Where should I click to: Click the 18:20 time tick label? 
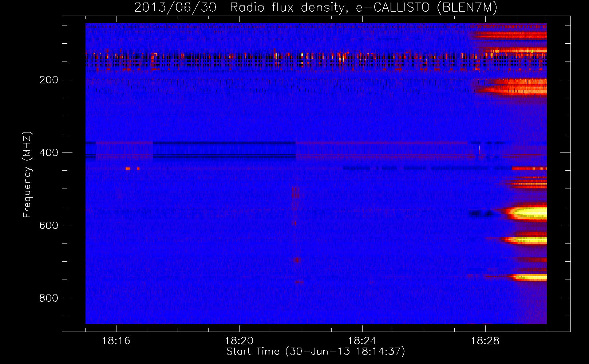pos(239,341)
